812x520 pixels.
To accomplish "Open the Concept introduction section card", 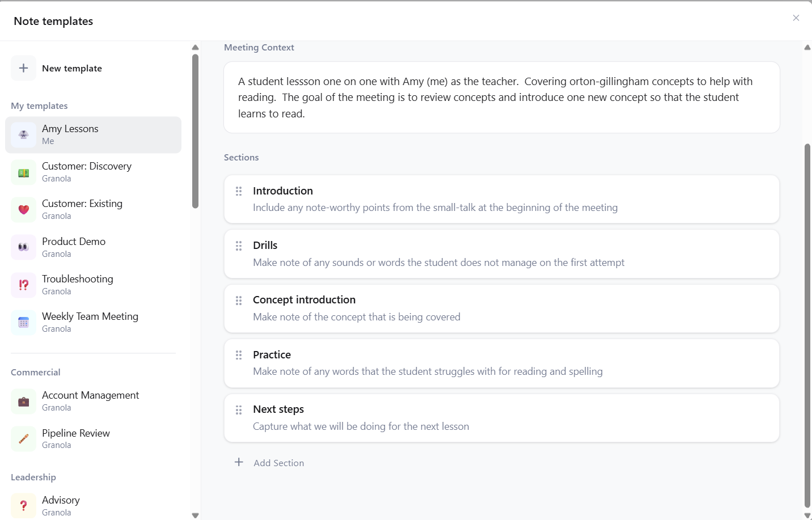I will click(501, 308).
